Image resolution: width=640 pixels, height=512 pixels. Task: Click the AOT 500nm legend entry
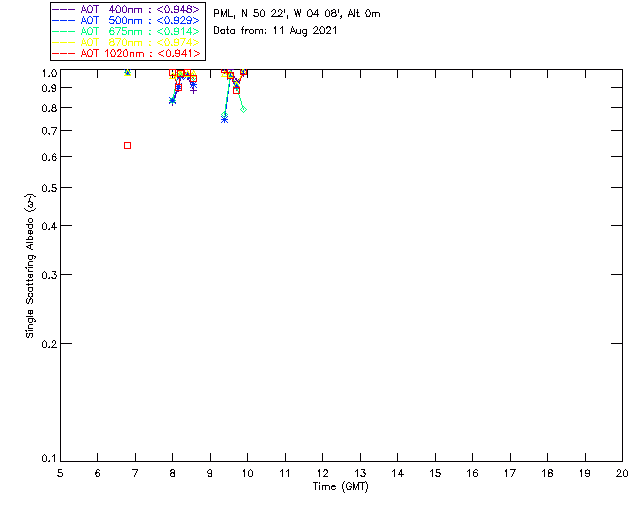point(126,20)
